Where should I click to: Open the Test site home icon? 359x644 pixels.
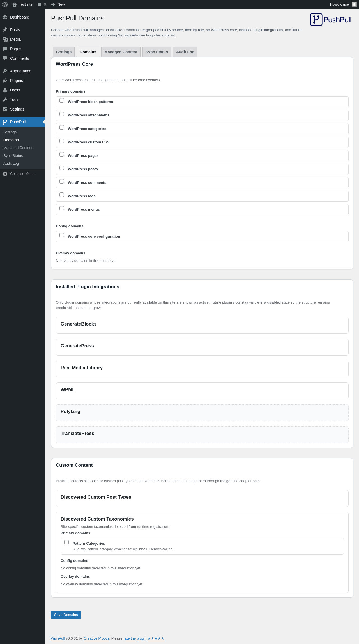pos(15,4)
